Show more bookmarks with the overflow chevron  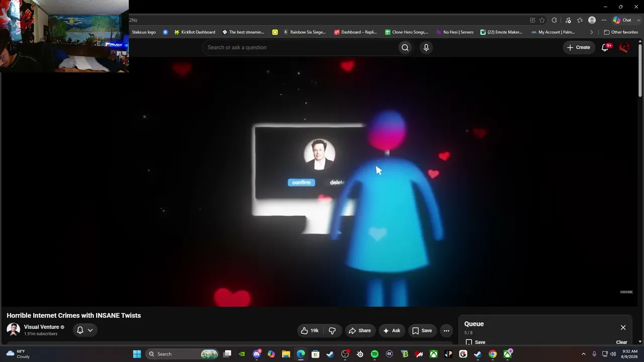coord(591,32)
